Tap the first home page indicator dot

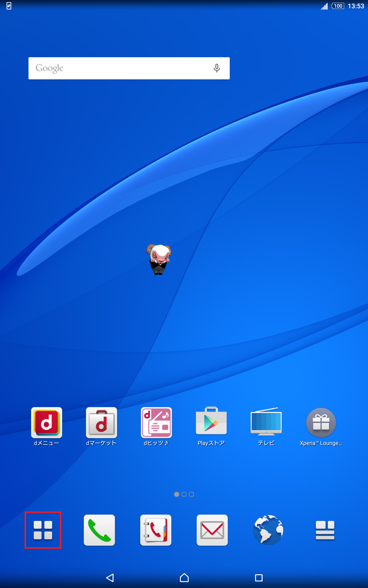[x=177, y=494]
